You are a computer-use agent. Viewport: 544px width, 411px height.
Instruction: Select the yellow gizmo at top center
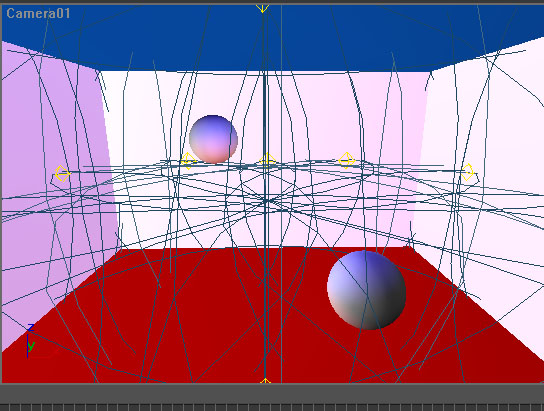[x=263, y=8]
